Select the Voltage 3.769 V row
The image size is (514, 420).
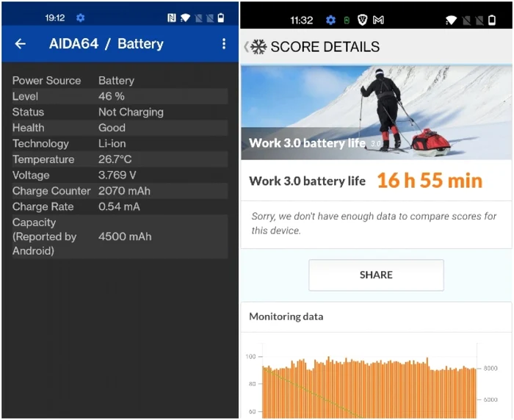click(x=120, y=175)
